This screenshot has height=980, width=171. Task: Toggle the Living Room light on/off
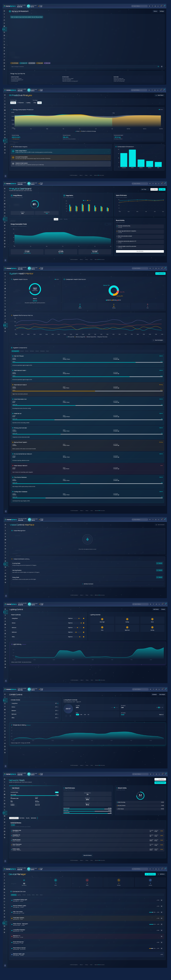pos(84,618)
